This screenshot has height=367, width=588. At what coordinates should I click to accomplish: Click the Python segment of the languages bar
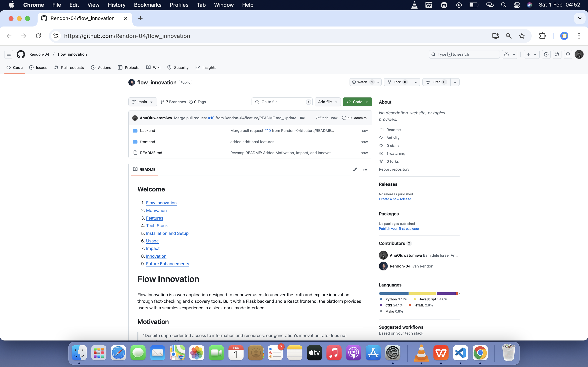click(x=393, y=293)
